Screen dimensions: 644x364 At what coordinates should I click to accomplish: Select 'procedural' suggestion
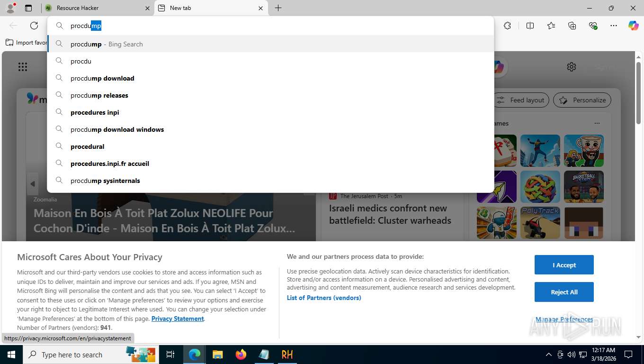tap(270, 146)
